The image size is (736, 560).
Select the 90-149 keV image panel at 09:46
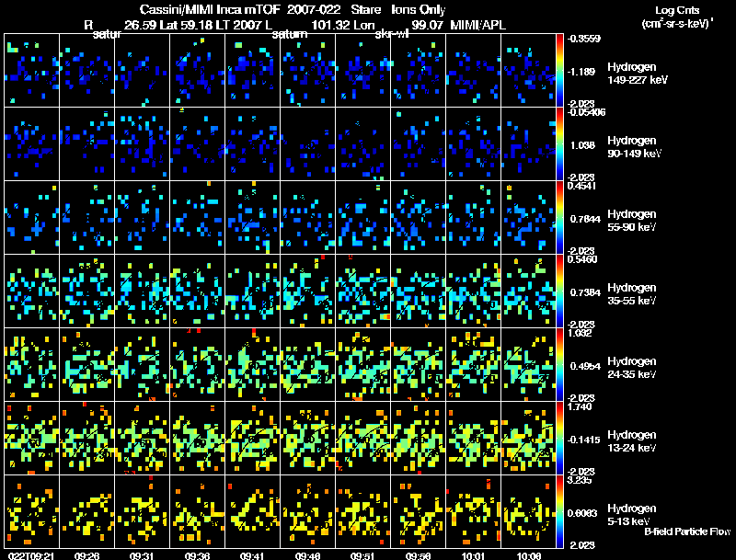coord(307,143)
